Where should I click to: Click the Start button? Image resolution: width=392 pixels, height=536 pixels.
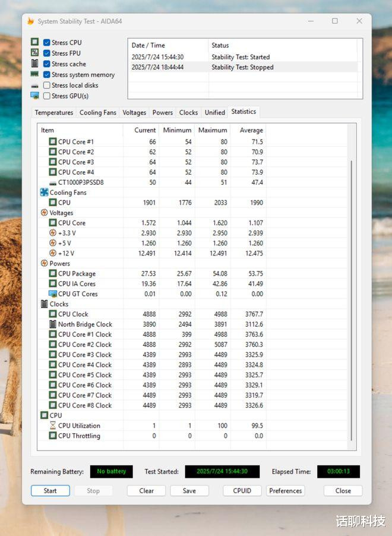click(x=50, y=490)
